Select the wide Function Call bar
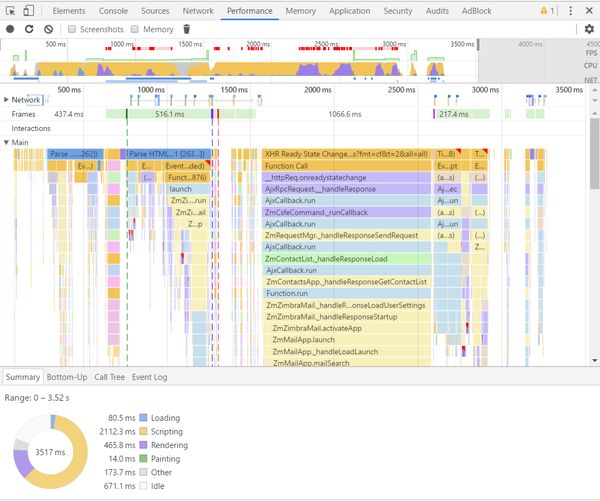This screenshot has width=600, height=501. [x=346, y=166]
